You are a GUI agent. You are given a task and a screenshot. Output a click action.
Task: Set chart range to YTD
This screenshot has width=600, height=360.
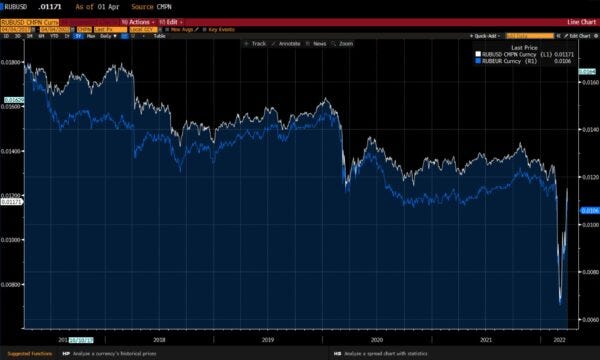tap(54, 36)
